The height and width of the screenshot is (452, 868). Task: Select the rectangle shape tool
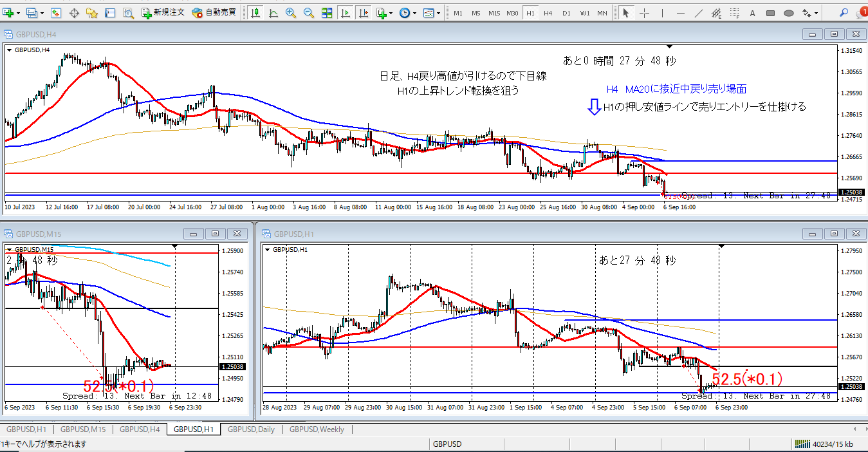tap(771, 13)
